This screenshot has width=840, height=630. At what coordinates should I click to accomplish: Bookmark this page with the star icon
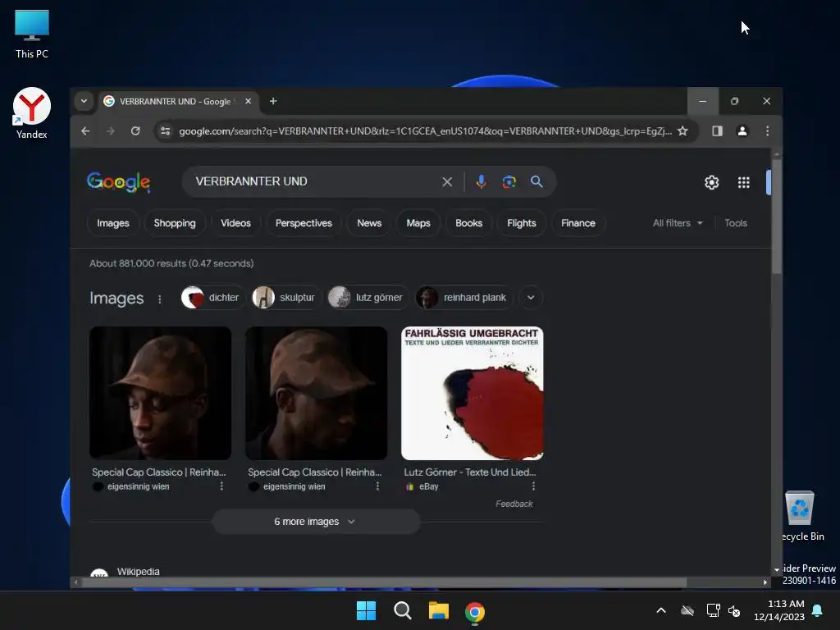click(x=682, y=130)
